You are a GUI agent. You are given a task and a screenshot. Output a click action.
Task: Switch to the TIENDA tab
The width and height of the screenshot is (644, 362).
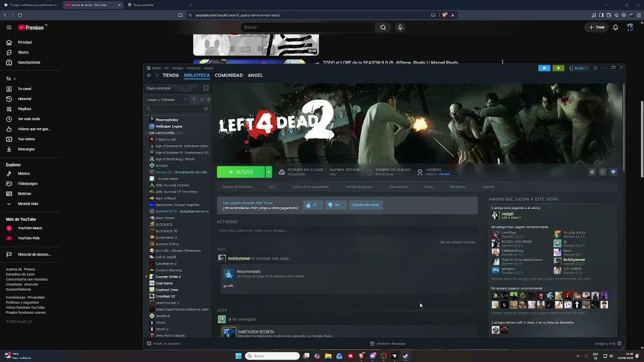click(171, 75)
